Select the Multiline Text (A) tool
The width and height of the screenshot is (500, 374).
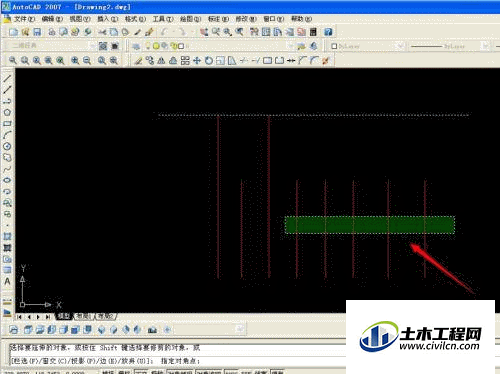coord(7,282)
